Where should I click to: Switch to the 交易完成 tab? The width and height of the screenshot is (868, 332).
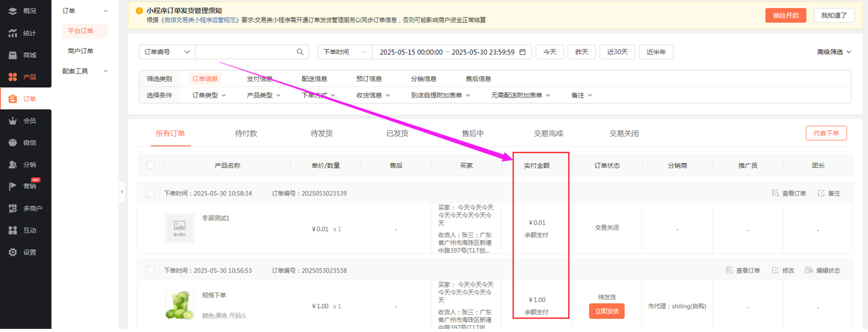tap(548, 133)
